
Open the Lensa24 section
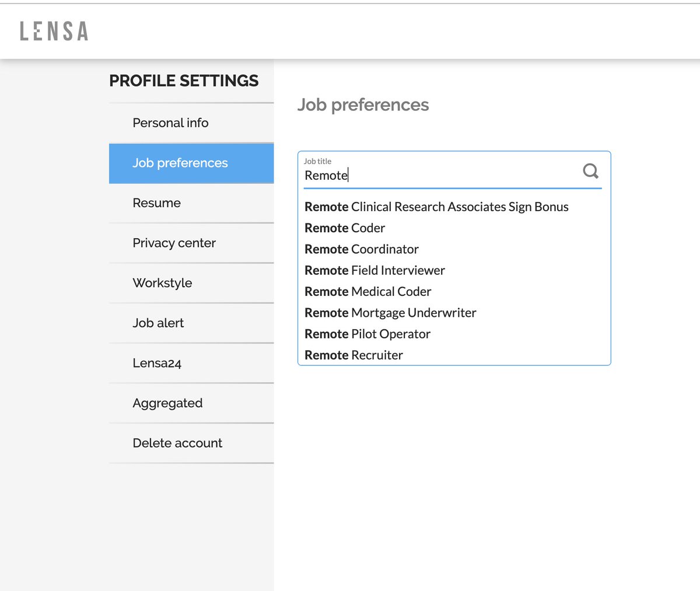191,363
